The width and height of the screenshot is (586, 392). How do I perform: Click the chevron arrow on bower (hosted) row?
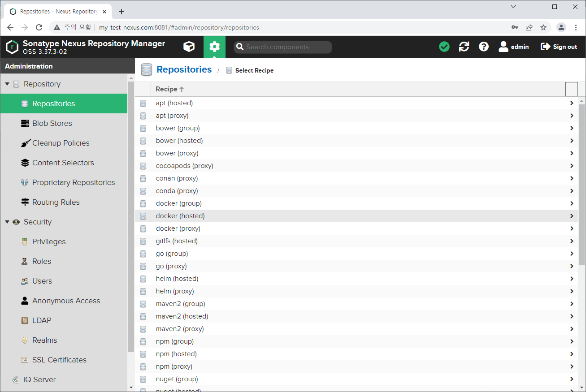click(x=572, y=141)
